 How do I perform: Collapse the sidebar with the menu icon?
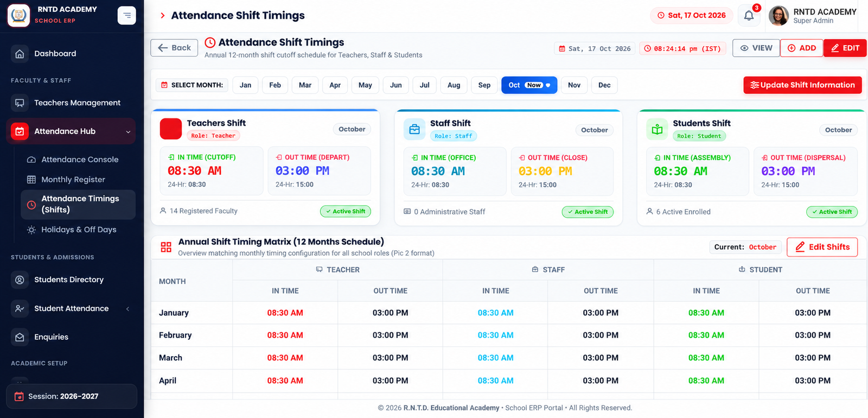126,15
